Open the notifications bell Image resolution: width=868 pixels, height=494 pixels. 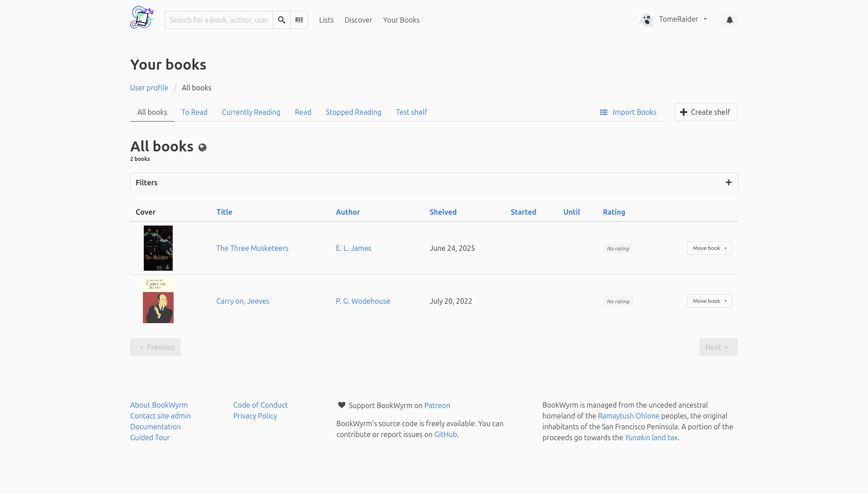pos(729,20)
